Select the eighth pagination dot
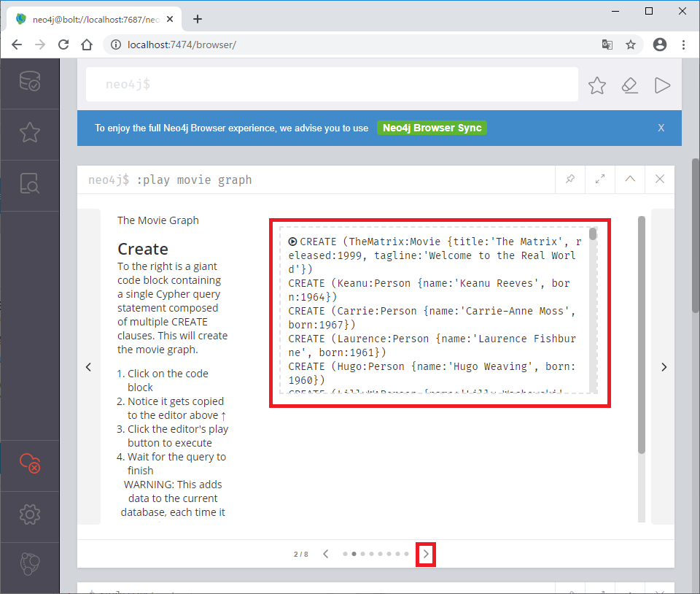 point(406,554)
